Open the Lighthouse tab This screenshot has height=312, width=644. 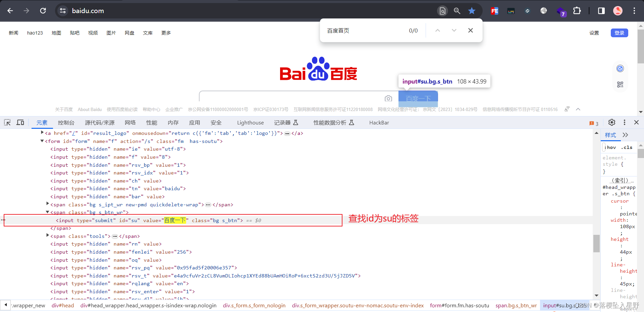[251, 123]
